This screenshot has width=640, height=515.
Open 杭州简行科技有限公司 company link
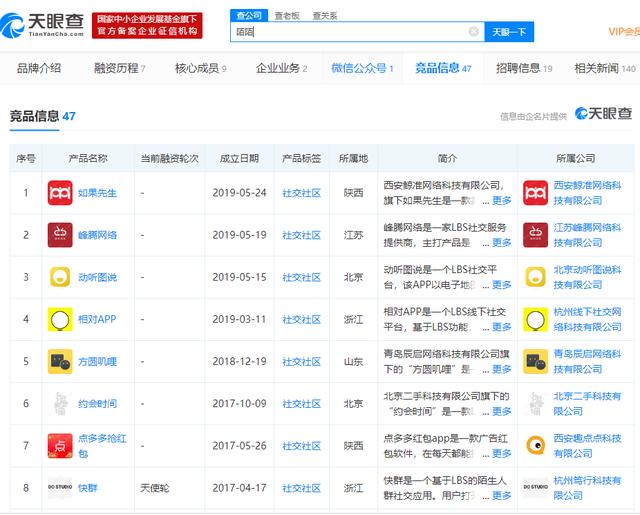[587, 488]
